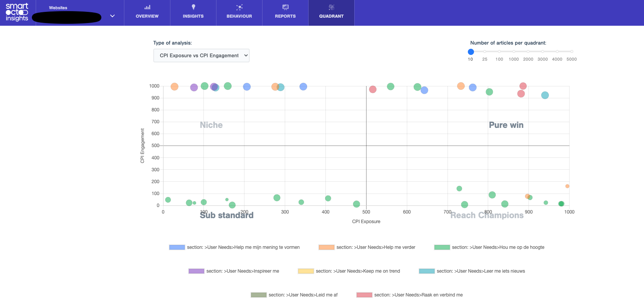Switch to the Reports tab label
The height and width of the screenshot is (303, 644).
pyautogui.click(x=285, y=16)
